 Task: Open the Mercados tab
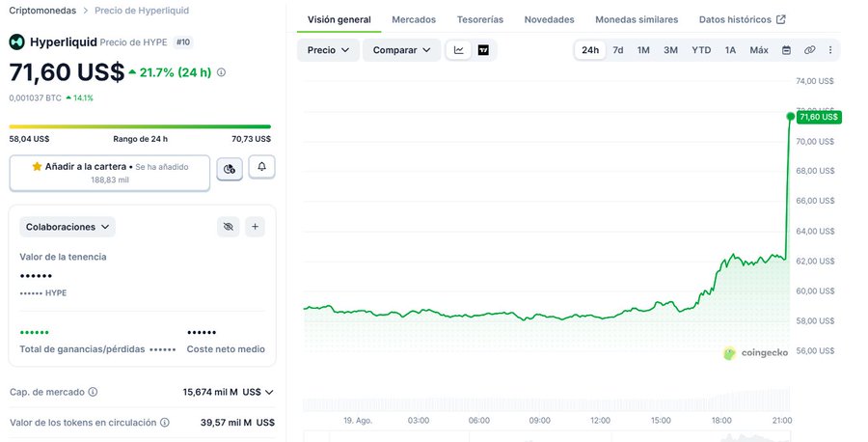414,20
